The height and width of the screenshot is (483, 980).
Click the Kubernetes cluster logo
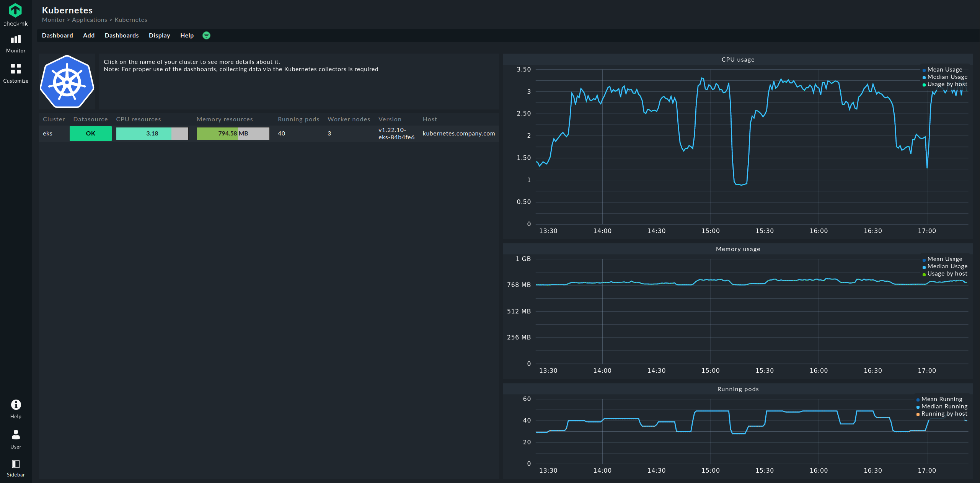click(67, 81)
